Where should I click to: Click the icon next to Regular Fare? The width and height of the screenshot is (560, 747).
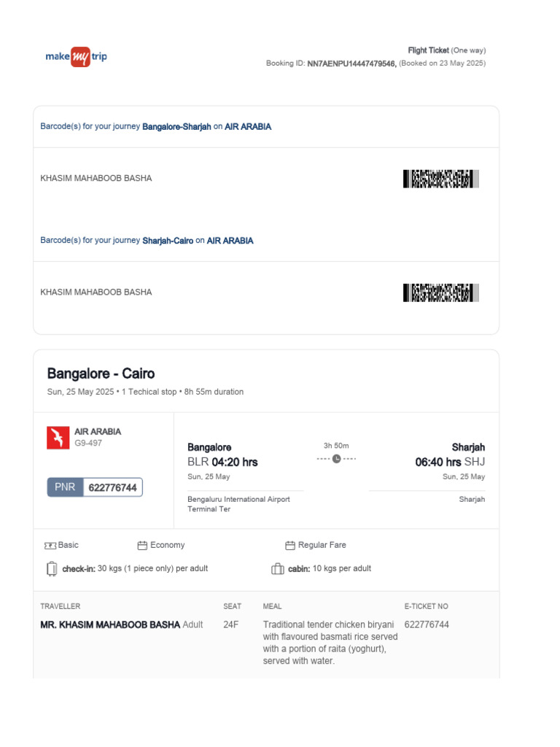(x=290, y=546)
